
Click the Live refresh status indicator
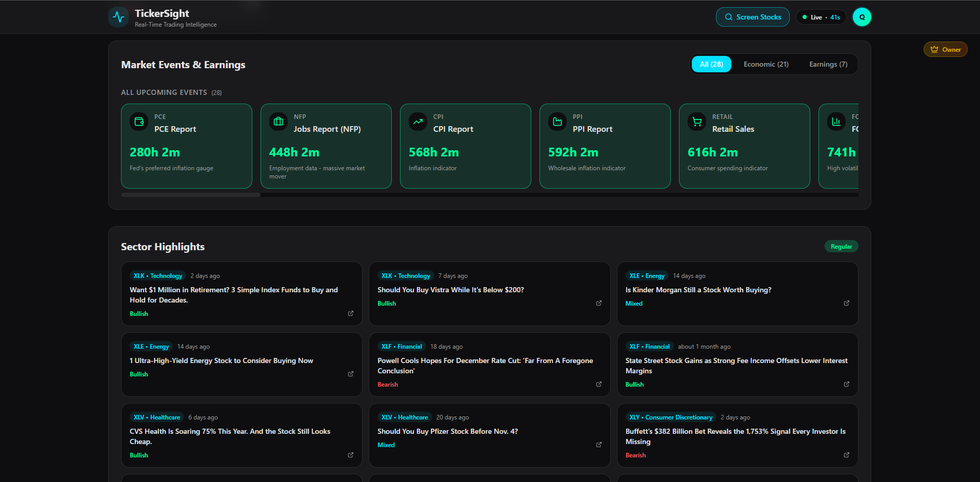821,17
